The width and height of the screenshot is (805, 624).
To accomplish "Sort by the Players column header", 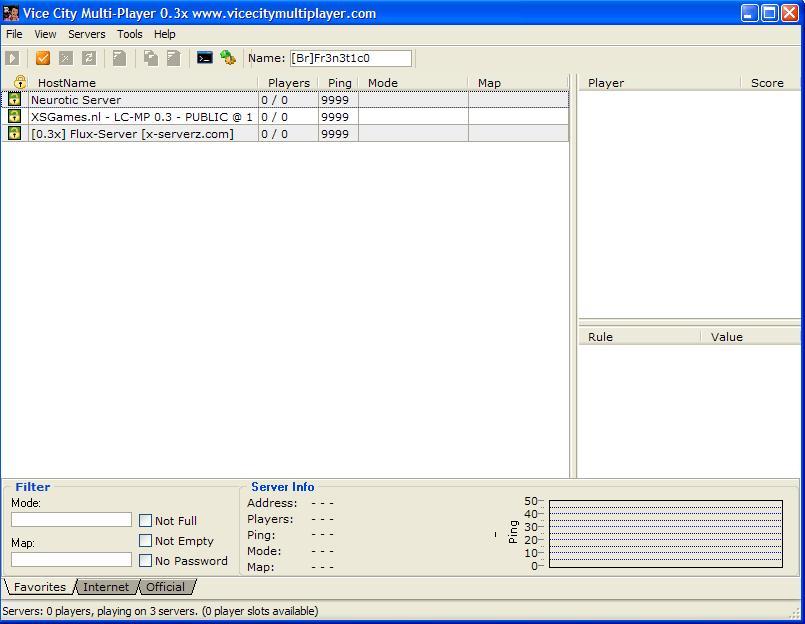I will [289, 83].
